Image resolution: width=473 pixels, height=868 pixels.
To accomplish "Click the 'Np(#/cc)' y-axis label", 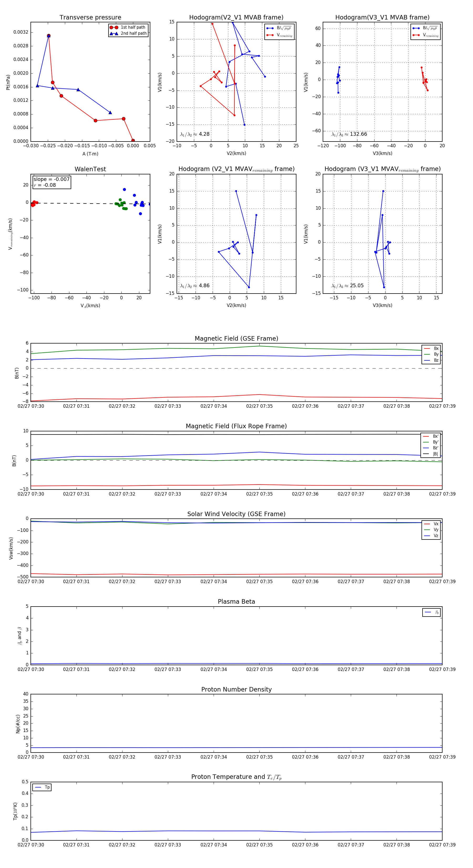I will tap(18, 724).
